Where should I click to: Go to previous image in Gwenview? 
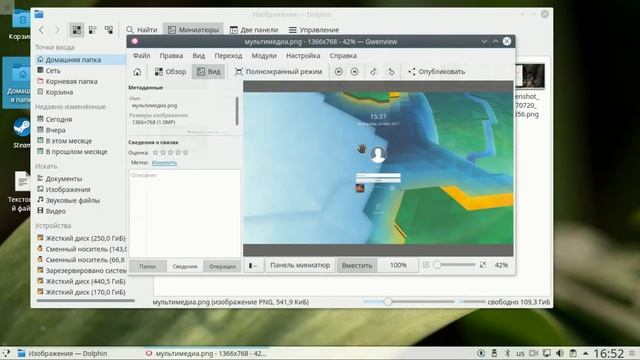pyautogui.click(x=339, y=72)
